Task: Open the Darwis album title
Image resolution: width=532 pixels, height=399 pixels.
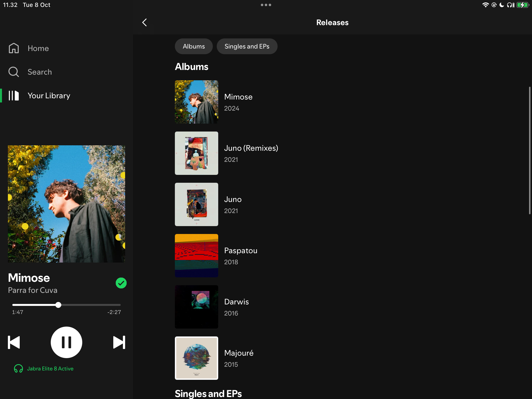Action: click(x=236, y=302)
